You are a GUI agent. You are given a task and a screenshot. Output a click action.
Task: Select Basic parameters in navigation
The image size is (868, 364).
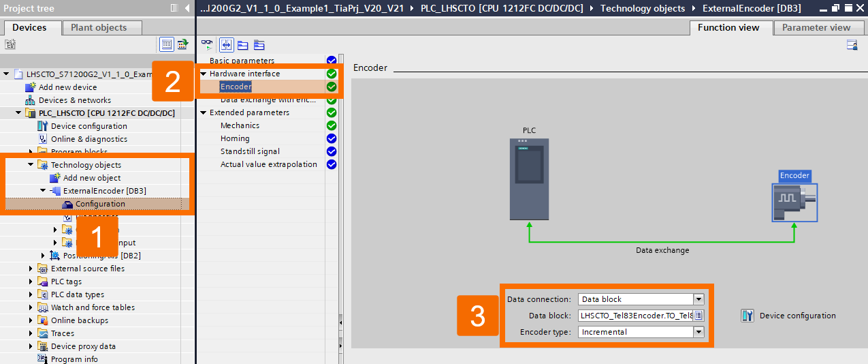(242, 61)
